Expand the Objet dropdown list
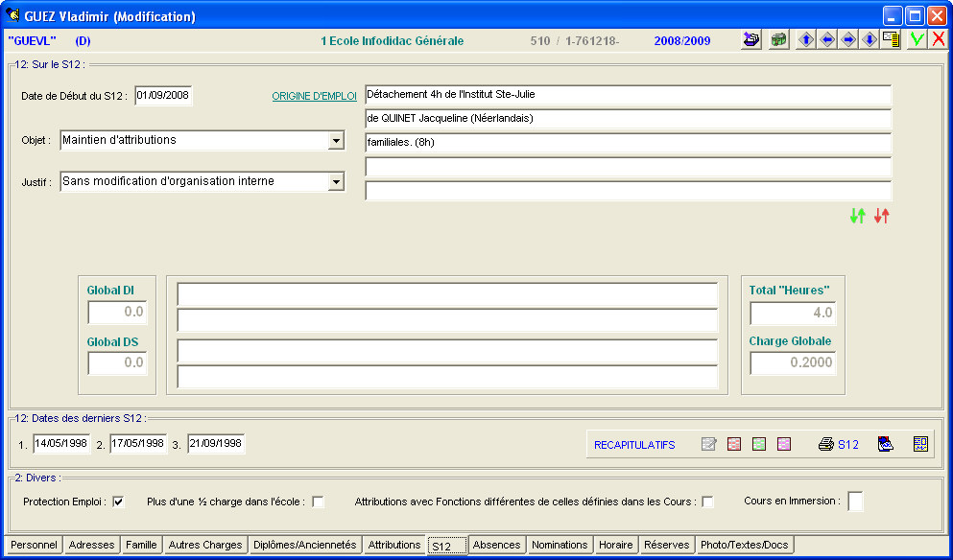The height and width of the screenshot is (560, 953). point(336,141)
